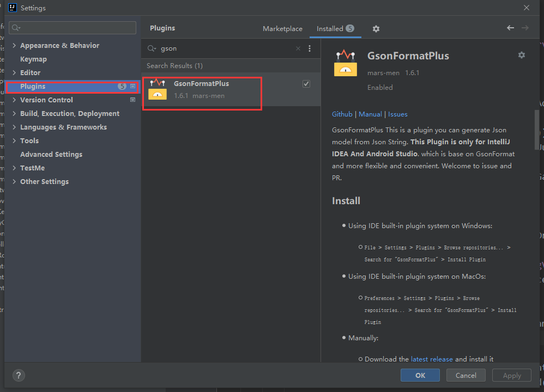Click the GsonFormatPlus title in details pane
This screenshot has height=392, width=544.
click(x=408, y=56)
